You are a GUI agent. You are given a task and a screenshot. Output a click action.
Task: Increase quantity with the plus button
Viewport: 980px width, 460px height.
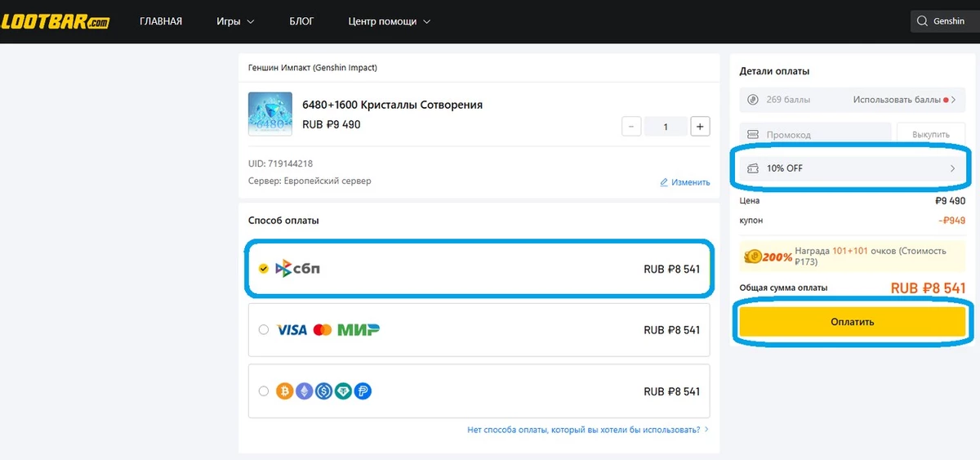click(x=700, y=127)
